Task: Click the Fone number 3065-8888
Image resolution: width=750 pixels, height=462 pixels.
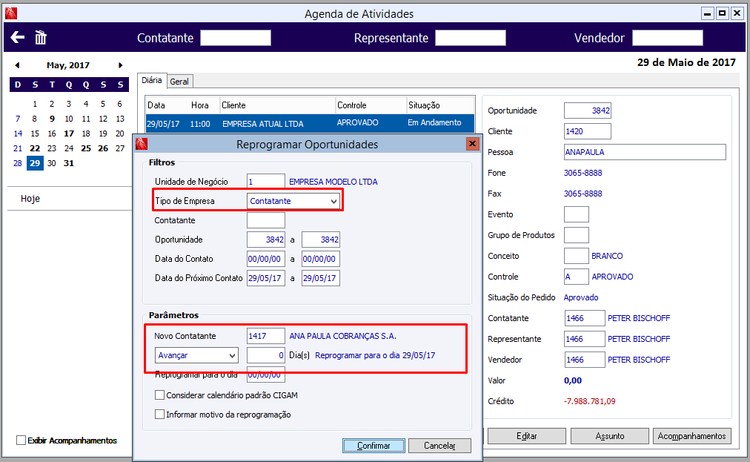Action: coord(583,173)
